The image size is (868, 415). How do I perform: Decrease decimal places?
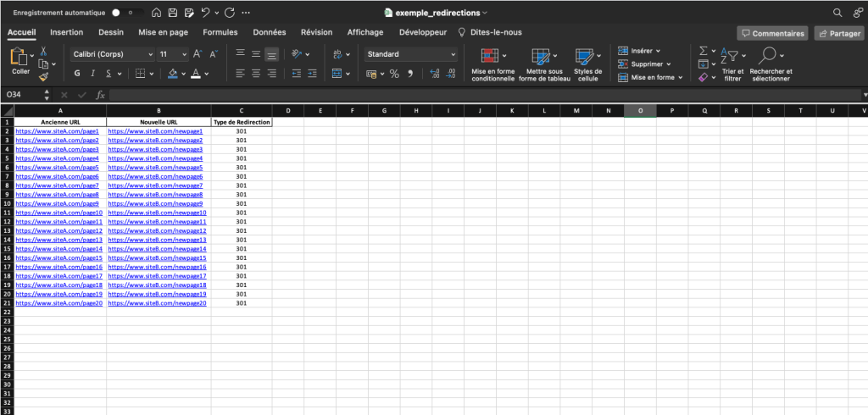click(x=451, y=74)
